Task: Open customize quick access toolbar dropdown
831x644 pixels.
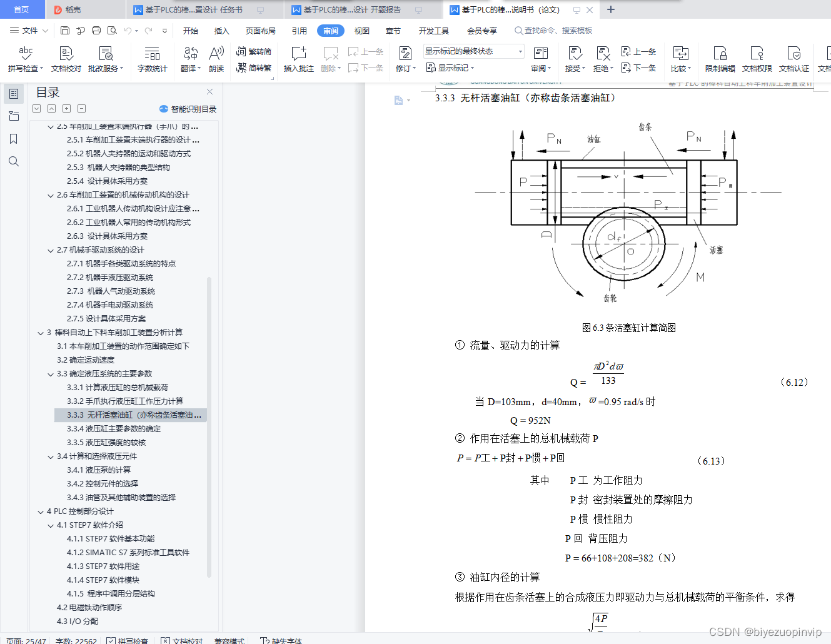Action: [x=164, y=30]
